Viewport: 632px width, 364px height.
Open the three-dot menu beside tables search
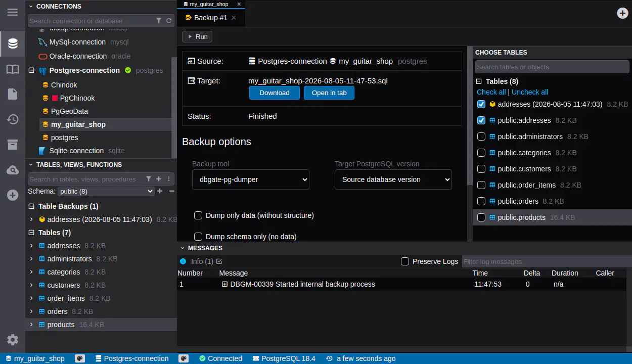pos(169,179)
